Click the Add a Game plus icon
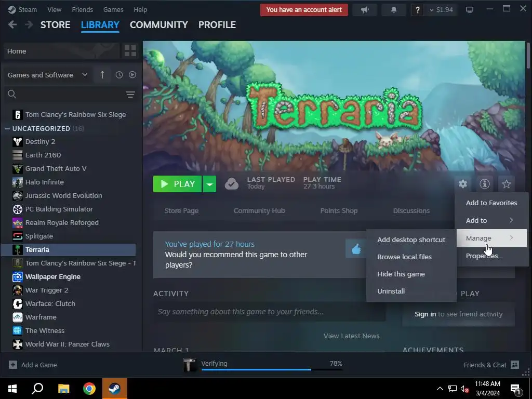The image size is (532, 399). [13, 365]
